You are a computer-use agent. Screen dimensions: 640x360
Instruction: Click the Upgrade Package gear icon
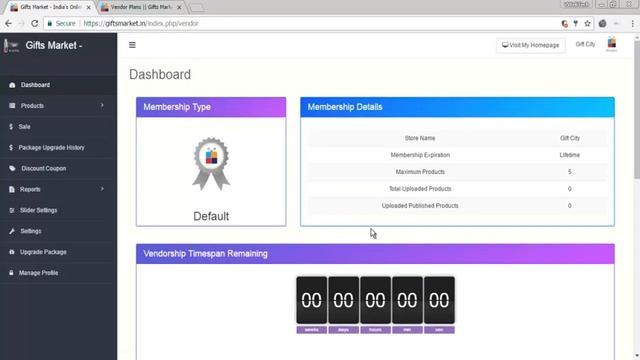[x=12, y=252]
